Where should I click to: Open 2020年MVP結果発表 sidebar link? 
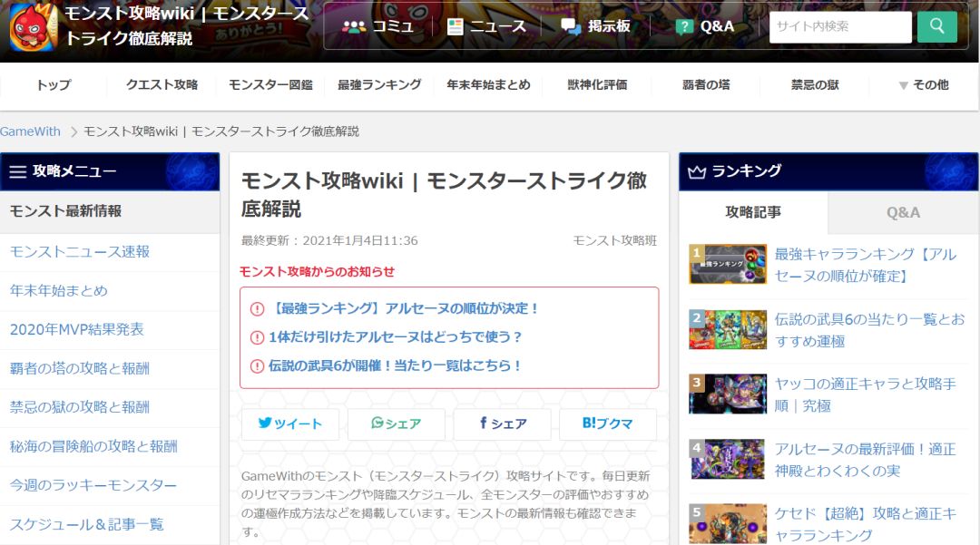click(76, 329)
